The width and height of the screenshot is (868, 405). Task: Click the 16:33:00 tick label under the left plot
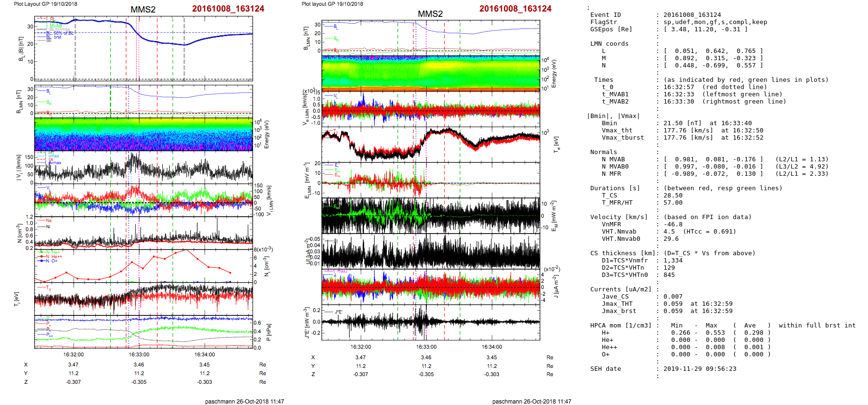(139, 354)
